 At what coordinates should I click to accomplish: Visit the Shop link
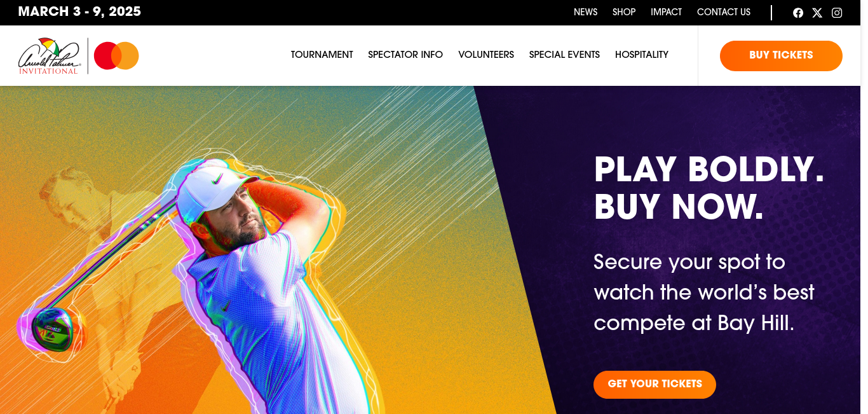pos(624,12)
